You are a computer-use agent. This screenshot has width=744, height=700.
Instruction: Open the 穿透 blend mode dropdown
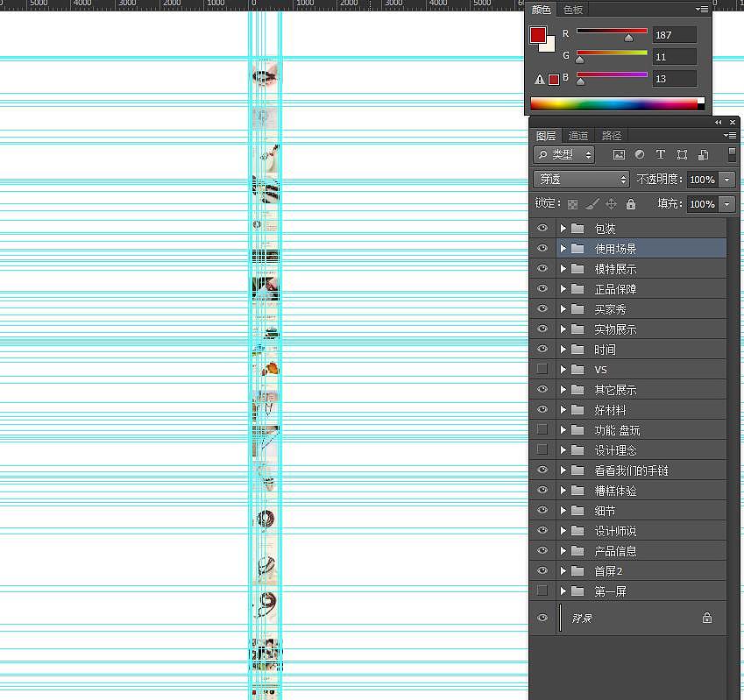tap(581, 180)
